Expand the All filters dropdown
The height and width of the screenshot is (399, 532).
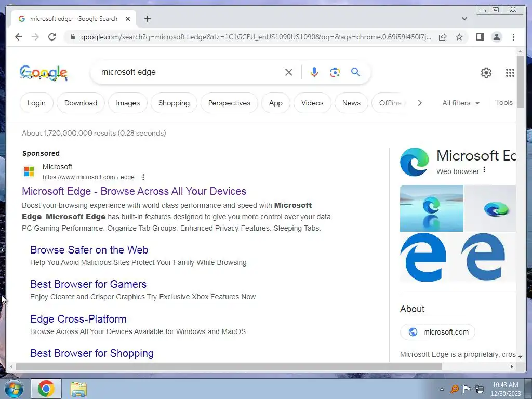tap(461, 103)
